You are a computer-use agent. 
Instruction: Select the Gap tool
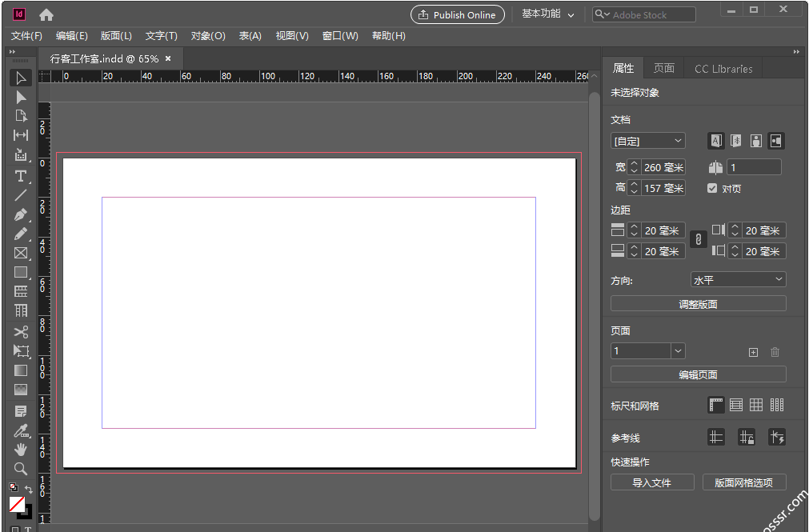click(21, 135)
